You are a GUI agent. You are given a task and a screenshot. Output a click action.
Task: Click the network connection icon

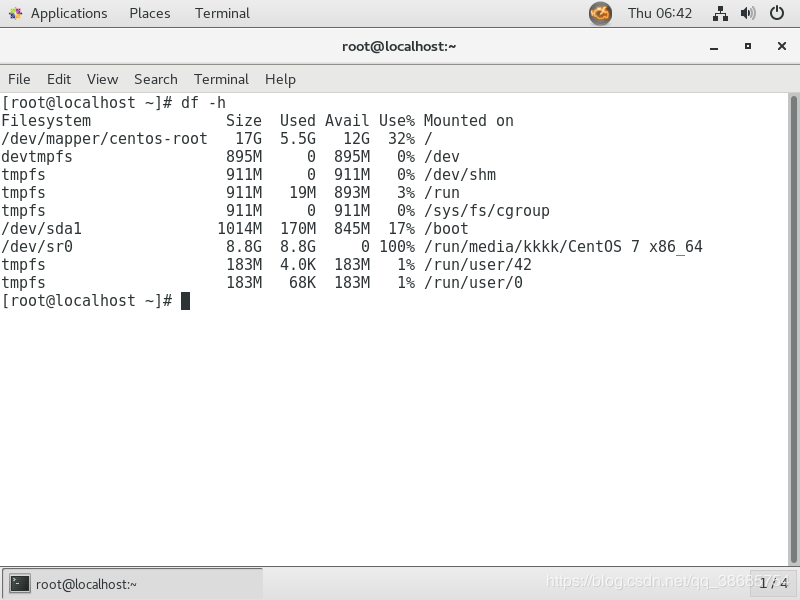720,13
